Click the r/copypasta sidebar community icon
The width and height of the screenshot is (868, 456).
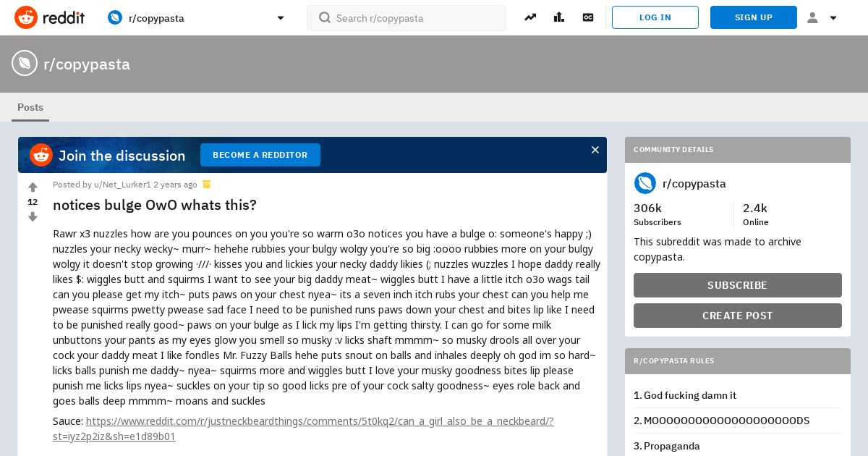point(645,183)
